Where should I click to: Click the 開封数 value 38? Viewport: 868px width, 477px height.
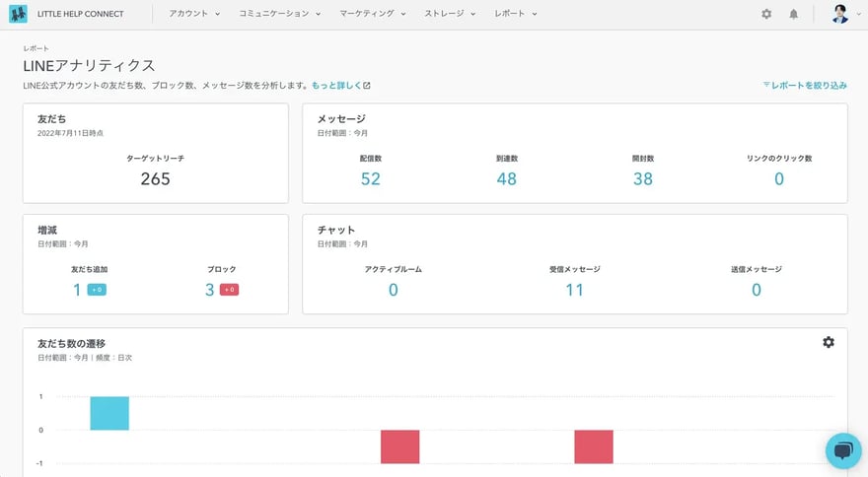[x=643, y=178]
